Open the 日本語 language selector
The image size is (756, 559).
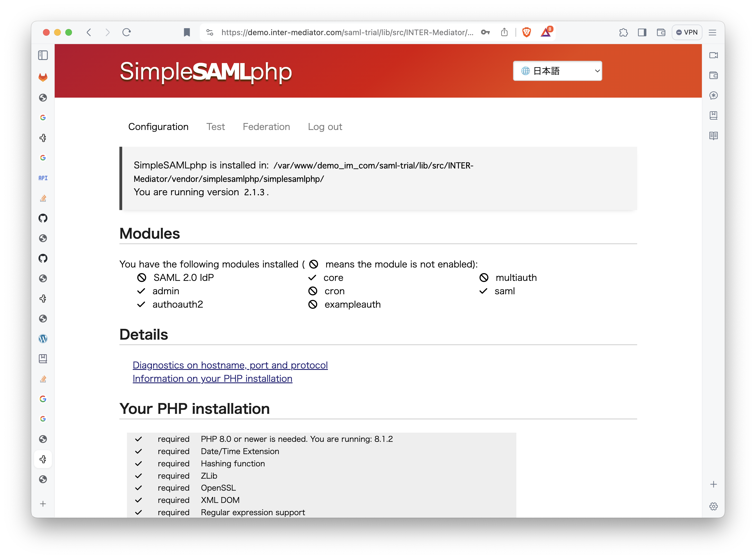point(557,71)
